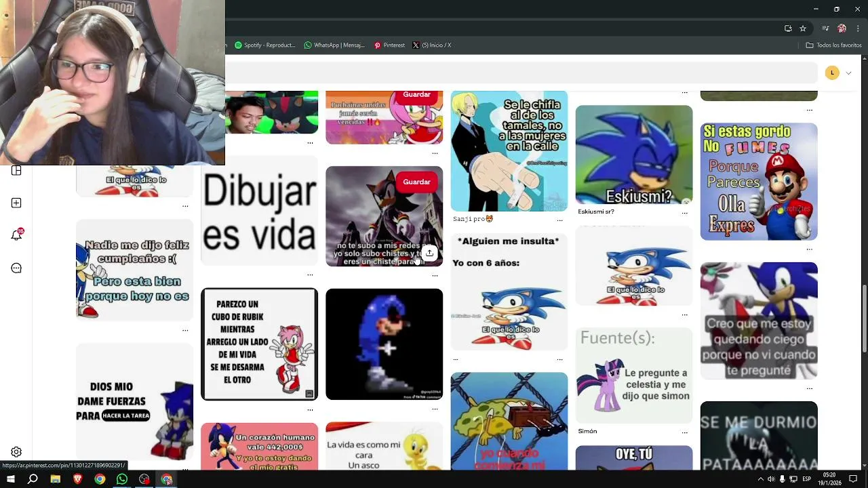868x488 pixels.
Task: Open Pinterest messages speech bubble icon
Action: (16, 268)
